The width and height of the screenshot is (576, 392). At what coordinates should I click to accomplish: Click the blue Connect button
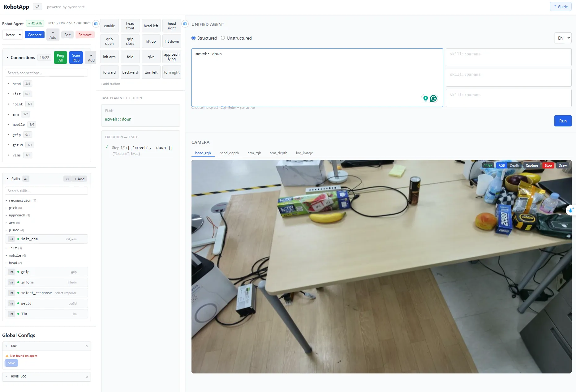[35, 35]
